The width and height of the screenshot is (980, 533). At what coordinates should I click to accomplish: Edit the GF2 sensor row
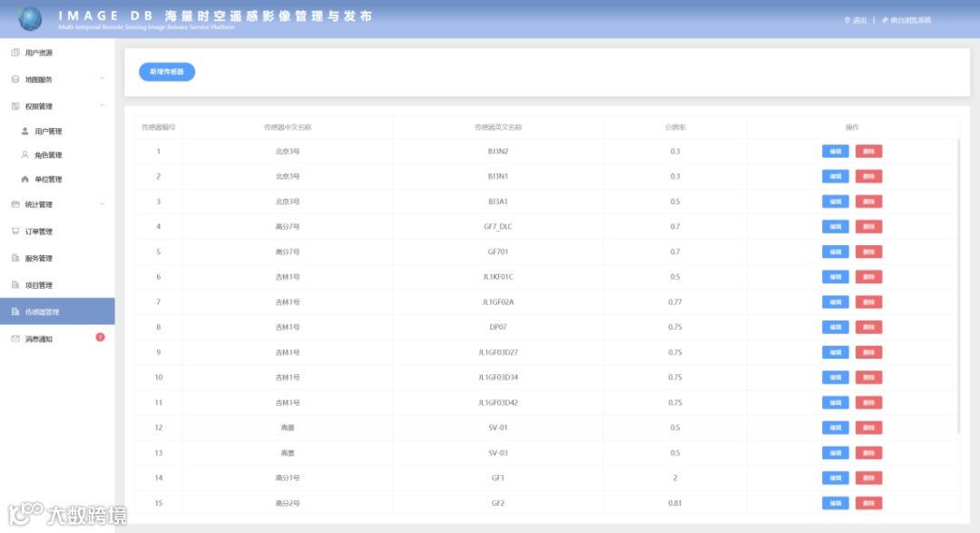click(836, 503)
